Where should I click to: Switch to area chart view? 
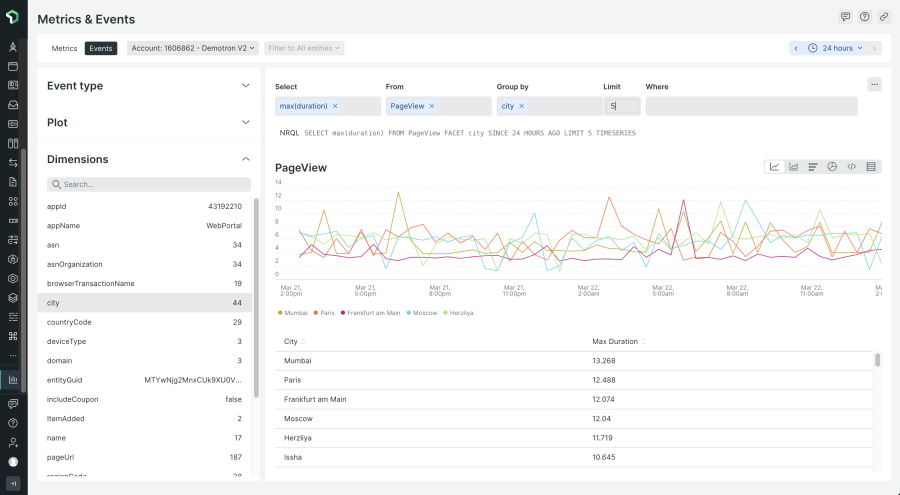click(x=794, y=167)
